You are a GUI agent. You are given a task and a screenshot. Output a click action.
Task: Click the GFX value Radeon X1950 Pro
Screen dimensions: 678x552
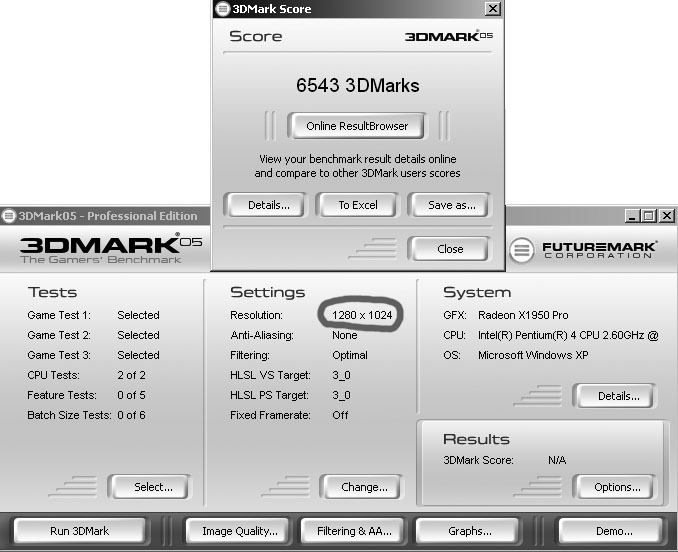tap(523, 315)
